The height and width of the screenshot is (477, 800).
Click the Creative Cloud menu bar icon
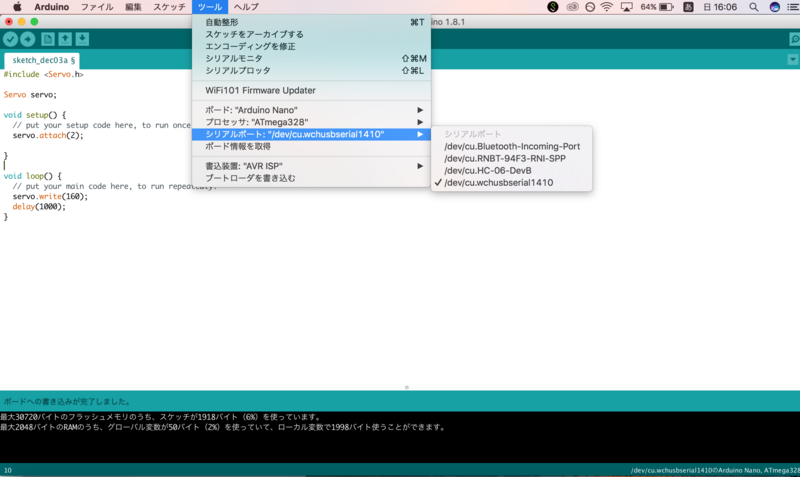[572, 7]
